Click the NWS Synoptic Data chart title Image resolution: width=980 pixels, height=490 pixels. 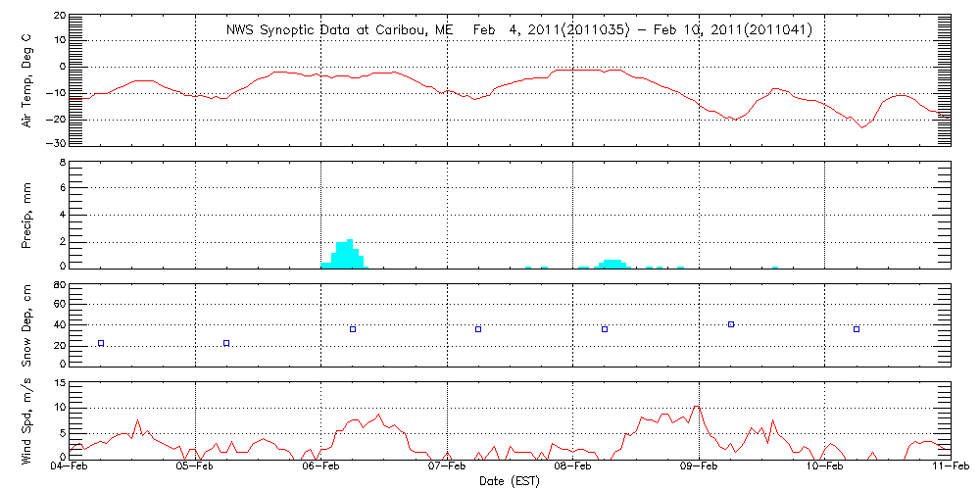[x=519, y=30]
